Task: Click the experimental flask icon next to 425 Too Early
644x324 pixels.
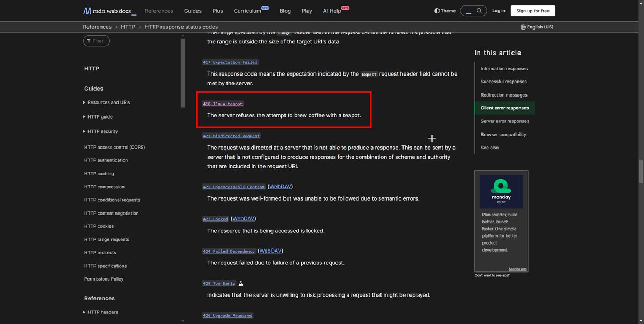Action: (241, 283)
